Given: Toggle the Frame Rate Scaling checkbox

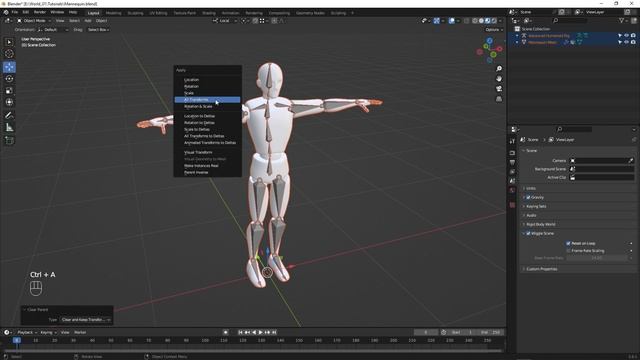Looking at the screenshot, I should click(x=568, y=251).
